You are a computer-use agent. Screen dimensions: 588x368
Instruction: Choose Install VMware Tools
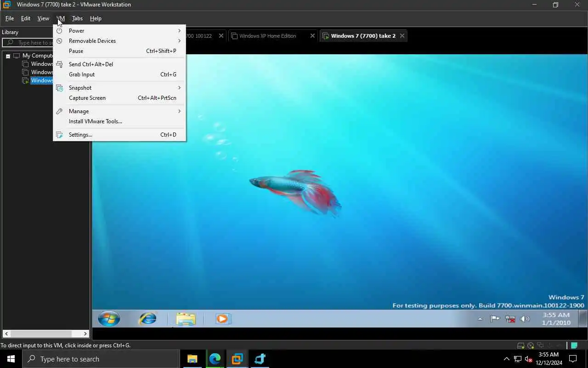[119, 121]
